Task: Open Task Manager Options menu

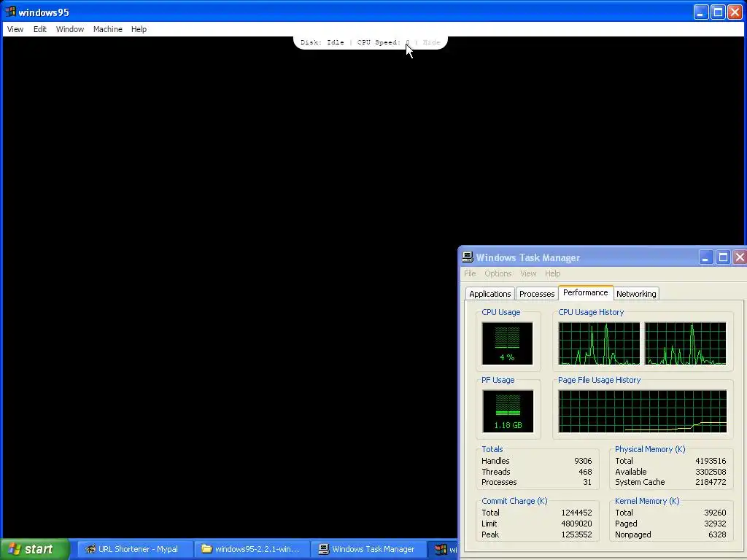Action: point(498,273)
